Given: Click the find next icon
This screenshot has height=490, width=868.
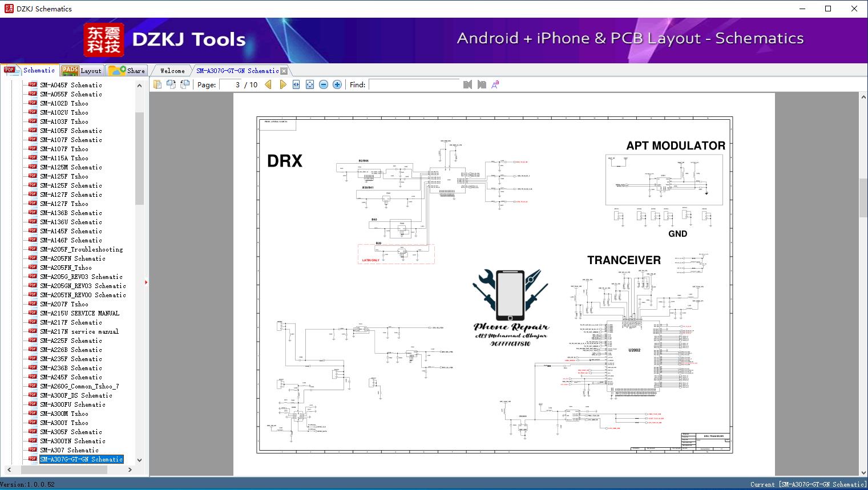Looking at the screenshot, I should tap(482, 84).
